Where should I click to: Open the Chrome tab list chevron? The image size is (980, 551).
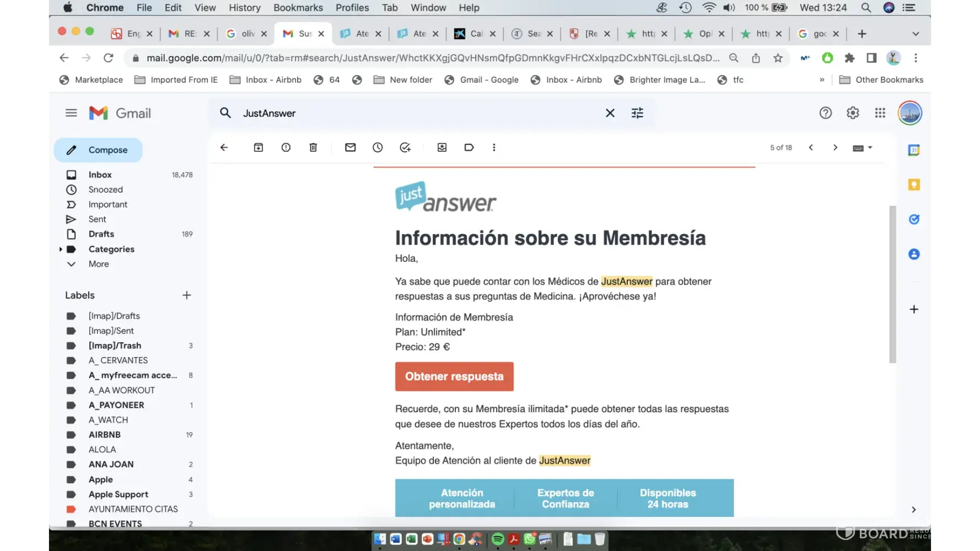(916, 34)
